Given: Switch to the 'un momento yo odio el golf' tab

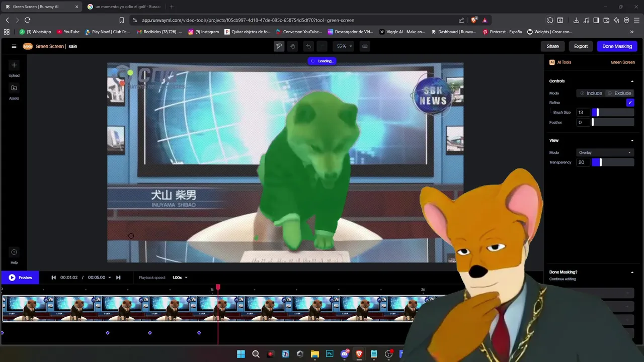Looking at the screenshot, I should point(124,7).
